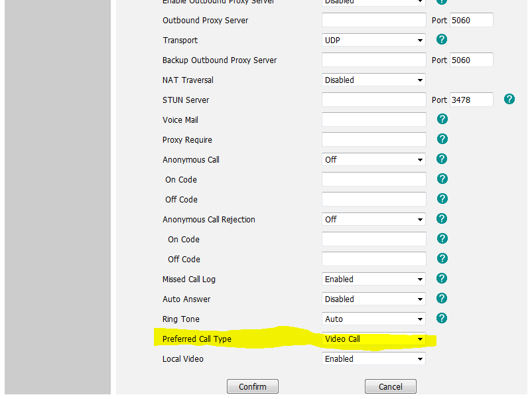Screen dimensions: 532x399
Task: Click help icon for Anonymous Call
Action: point(442,159)
